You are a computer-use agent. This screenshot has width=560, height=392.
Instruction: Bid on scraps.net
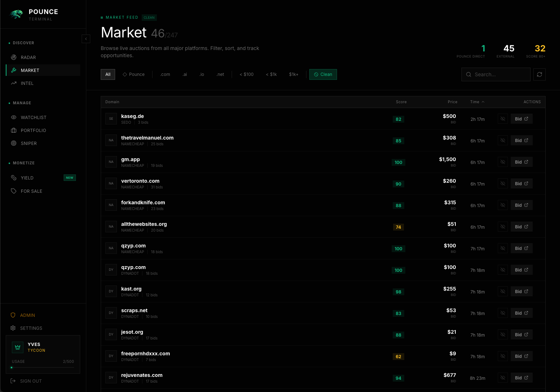pos(522,313)
